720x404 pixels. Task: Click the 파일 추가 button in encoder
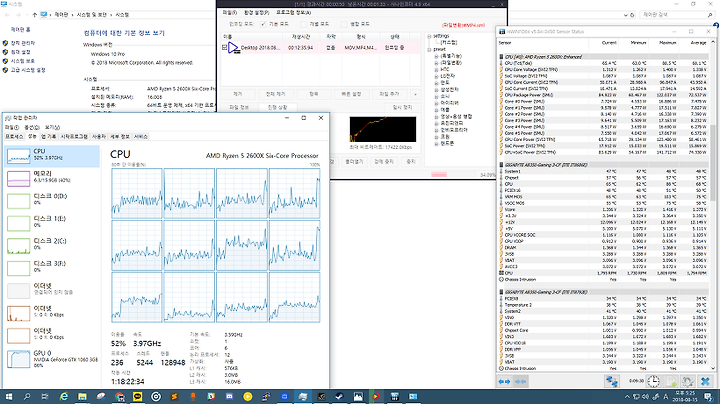(x=390, y=94)
